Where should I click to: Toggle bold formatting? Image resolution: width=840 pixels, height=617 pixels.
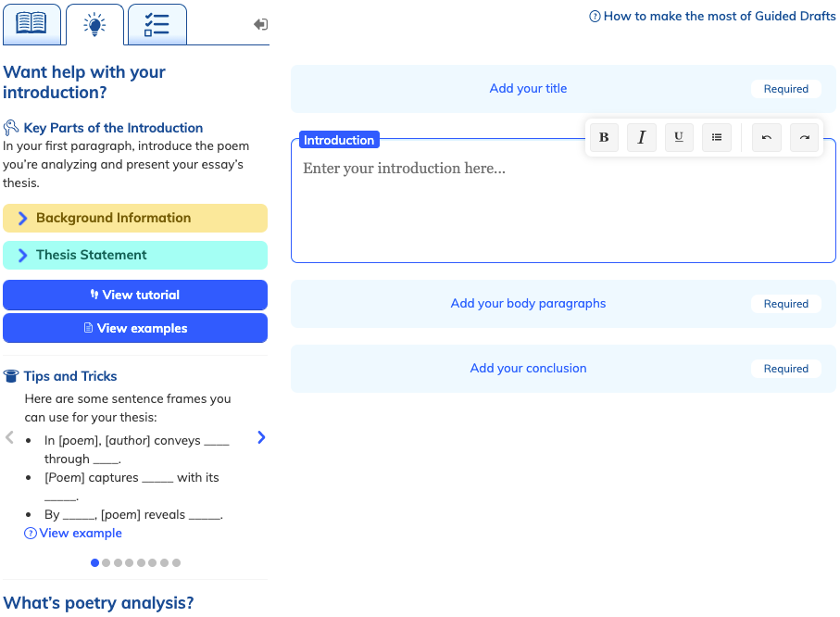pyautogui.click(x=604, y=137)
